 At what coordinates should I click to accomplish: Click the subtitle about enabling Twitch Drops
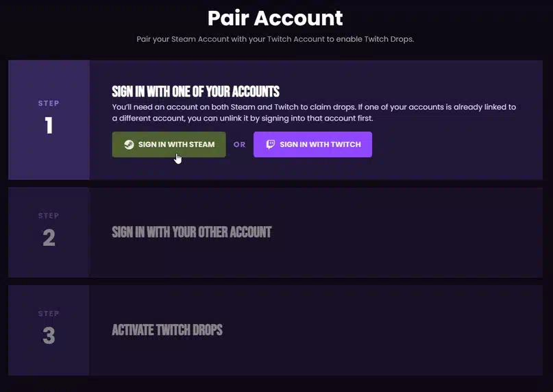[x=275, y=38]
